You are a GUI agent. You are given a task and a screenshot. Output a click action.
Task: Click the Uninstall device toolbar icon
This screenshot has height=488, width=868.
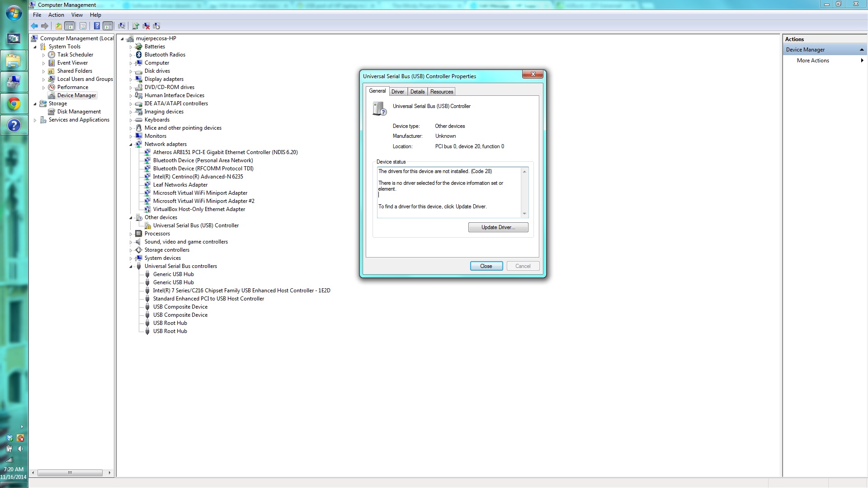coord(146,26)
